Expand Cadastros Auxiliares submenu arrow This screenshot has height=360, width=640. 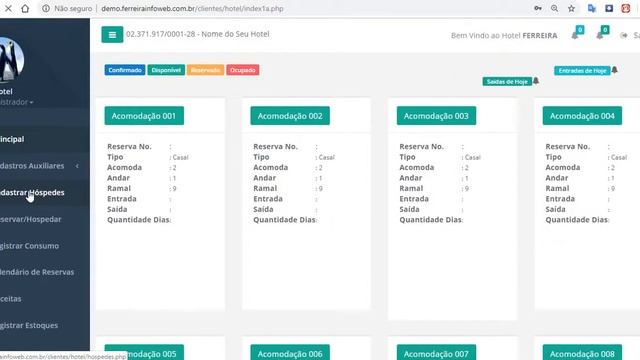click(x=77, y=166)
